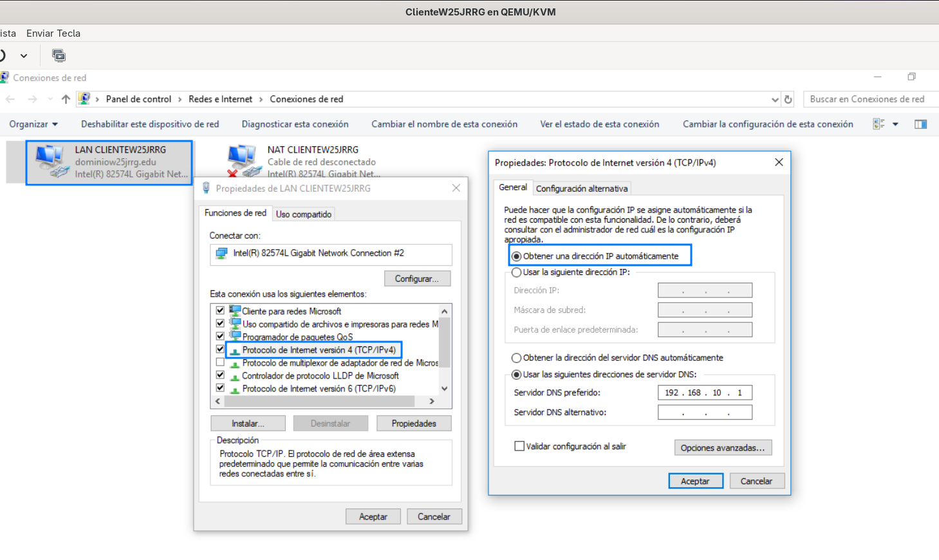
Task: Click Ver el estado de esta conexión
Action: point(600,124)
